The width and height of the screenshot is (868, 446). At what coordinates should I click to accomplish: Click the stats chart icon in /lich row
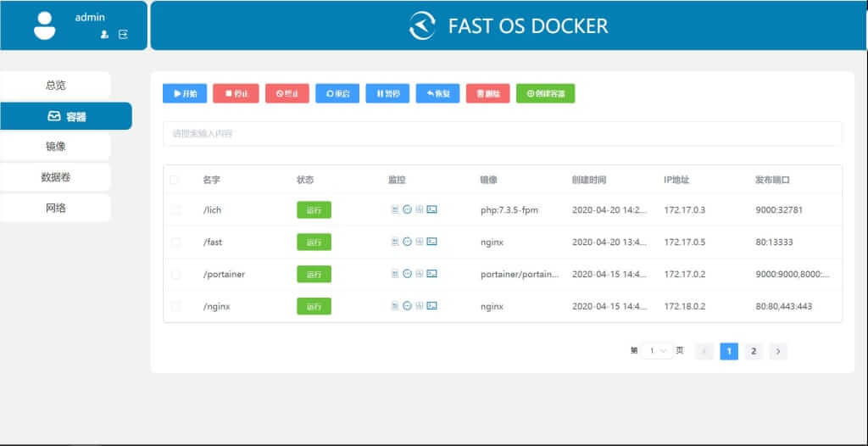[x=419, y=209]
